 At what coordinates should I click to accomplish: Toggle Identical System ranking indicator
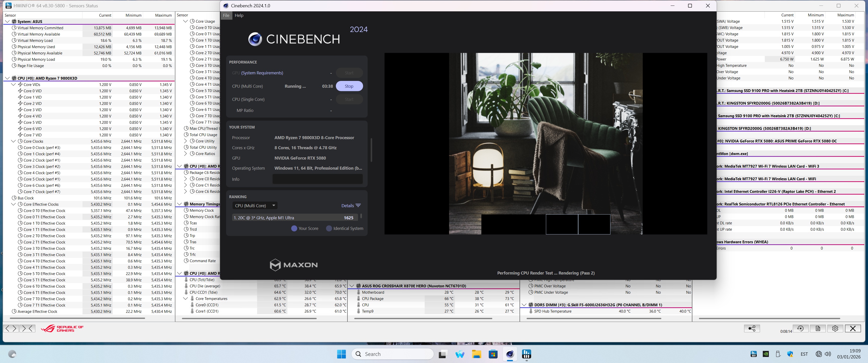tap(329, 228)
